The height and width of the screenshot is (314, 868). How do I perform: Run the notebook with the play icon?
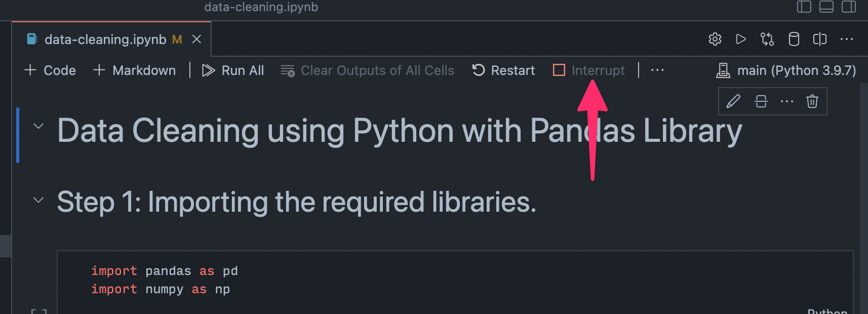pyautogui.click(x=741, y=39)
